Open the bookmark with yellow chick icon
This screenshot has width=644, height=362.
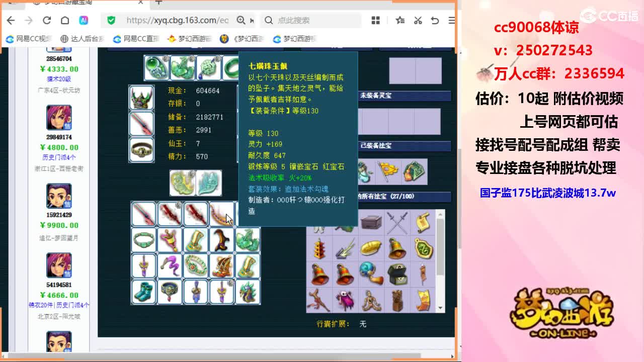190,39
